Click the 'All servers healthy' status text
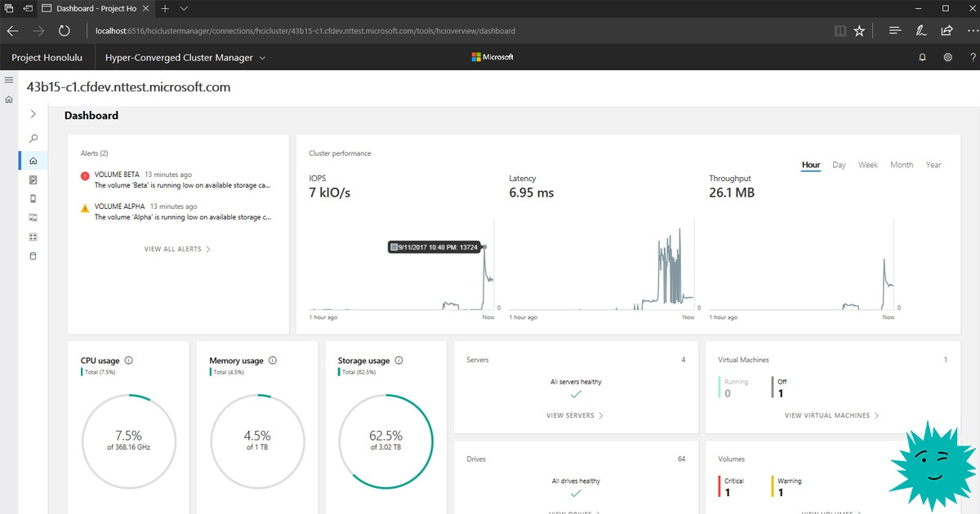Image resolution: width=980 pixels, height=514 pixels. tap(576, 382)
